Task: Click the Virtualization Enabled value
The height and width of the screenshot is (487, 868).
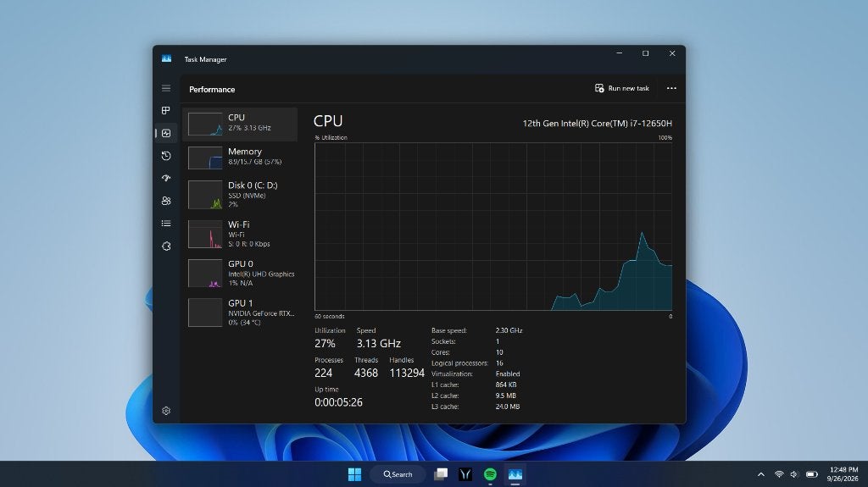Action: coord(508,374)
